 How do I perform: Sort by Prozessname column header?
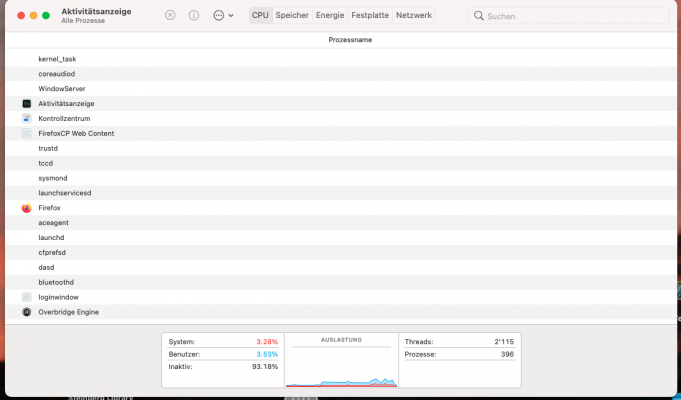(x=350, y=40)
